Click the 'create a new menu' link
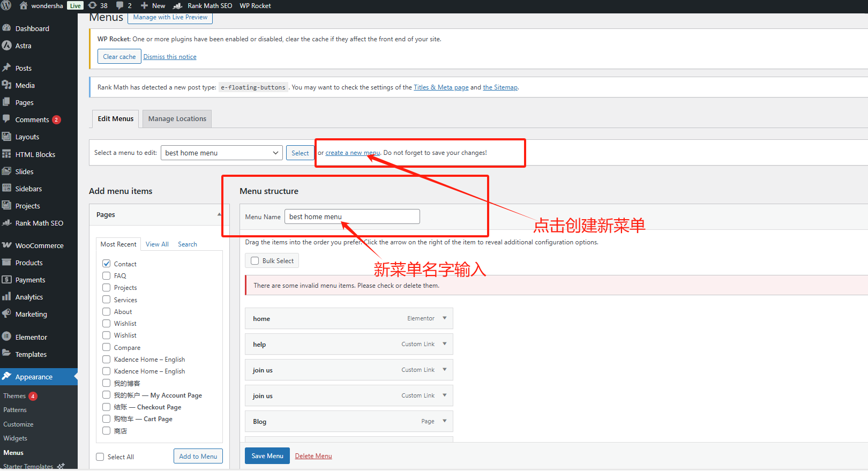This screenshot has width=868, height=471. 353,153
